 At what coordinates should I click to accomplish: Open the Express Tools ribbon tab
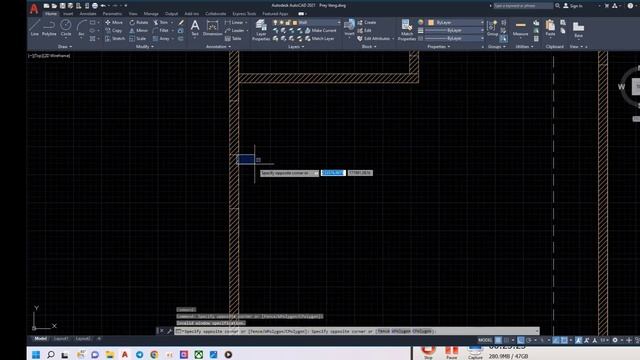tap(244, 14)
